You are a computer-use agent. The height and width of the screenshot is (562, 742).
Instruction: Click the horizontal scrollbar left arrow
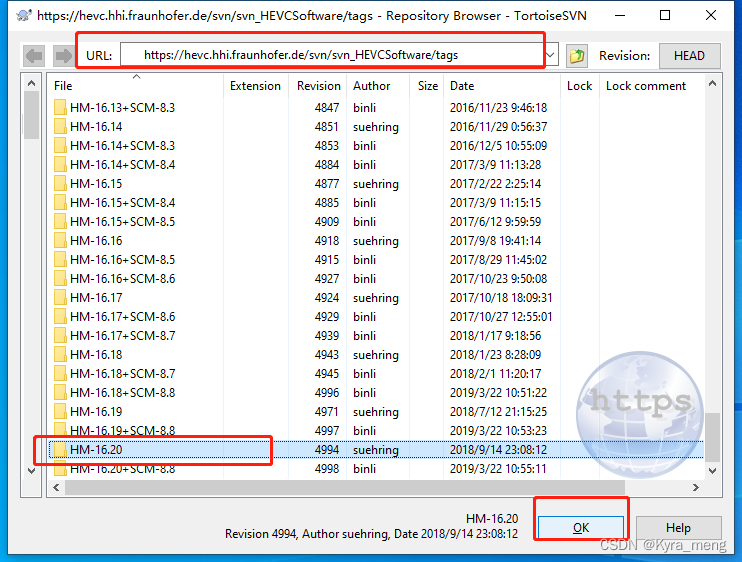click(56, 487)
